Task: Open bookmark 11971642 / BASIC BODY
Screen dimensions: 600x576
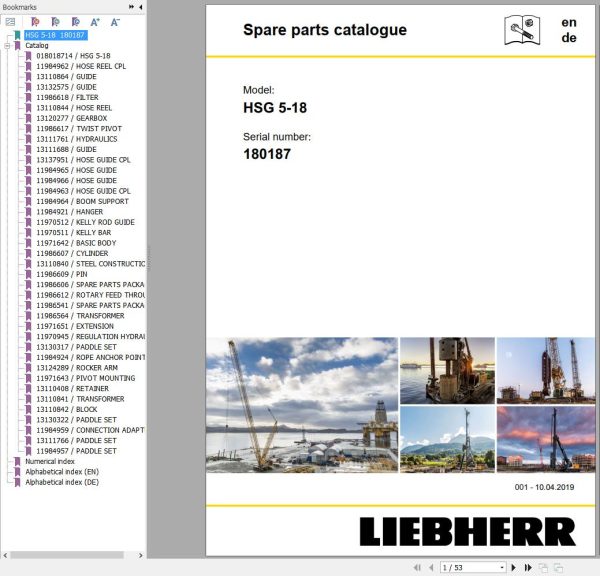Action: (76, 243)
